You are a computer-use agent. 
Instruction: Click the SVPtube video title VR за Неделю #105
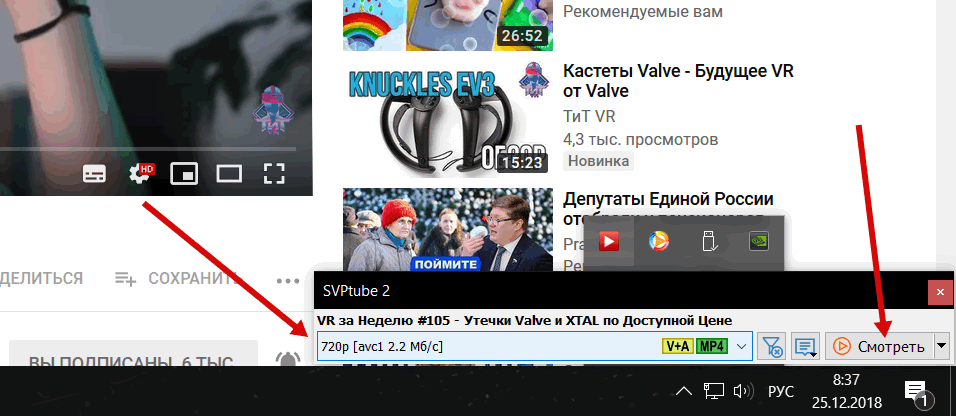(525, 320)
